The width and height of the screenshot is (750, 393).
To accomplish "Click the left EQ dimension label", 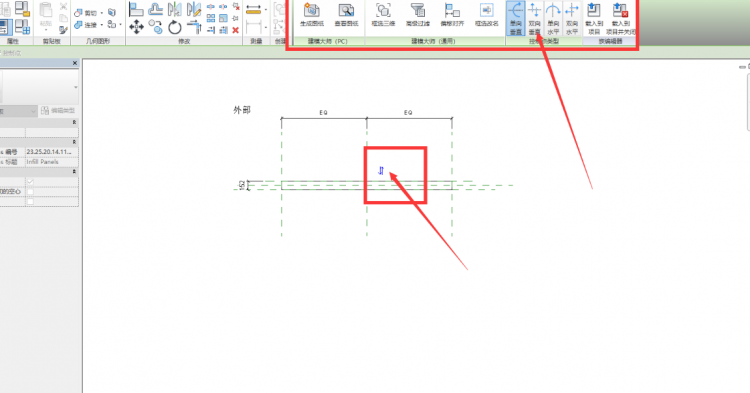I will coord(323,113).
